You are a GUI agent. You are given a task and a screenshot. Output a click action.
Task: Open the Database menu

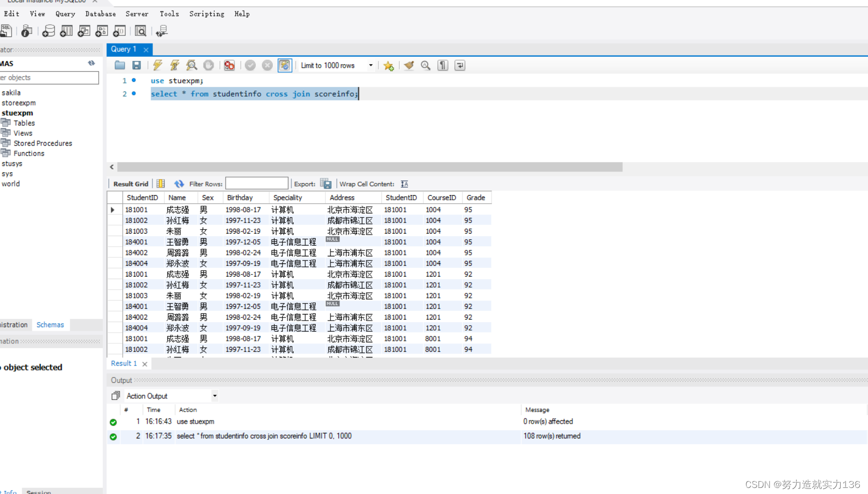101,14
